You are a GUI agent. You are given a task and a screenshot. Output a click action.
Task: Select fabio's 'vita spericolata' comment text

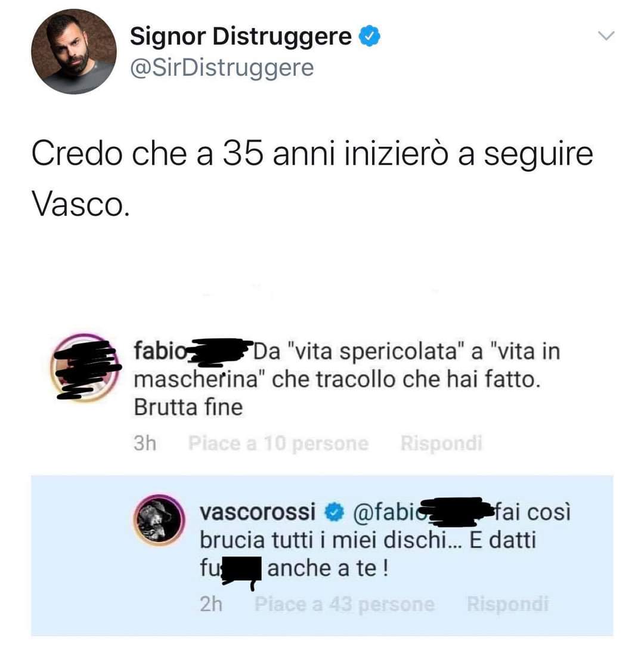tap(347, 379)
